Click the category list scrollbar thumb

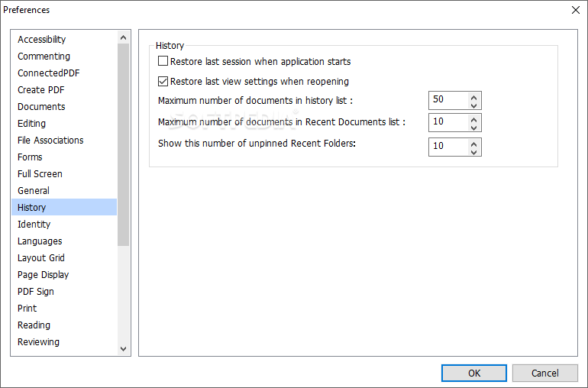[x=124, y=145]
